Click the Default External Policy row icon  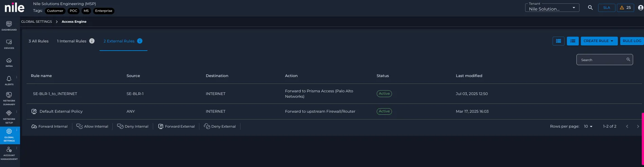34,111
